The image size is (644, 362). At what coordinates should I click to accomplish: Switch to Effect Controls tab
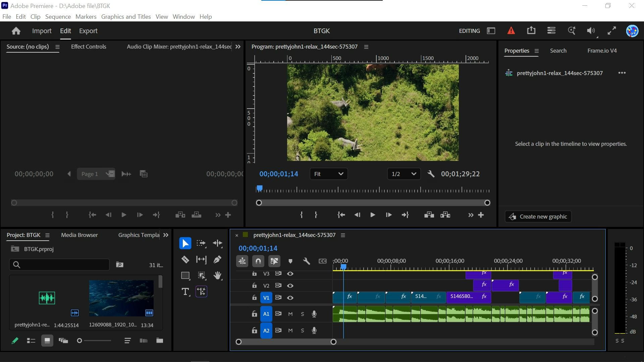(89, 47)
